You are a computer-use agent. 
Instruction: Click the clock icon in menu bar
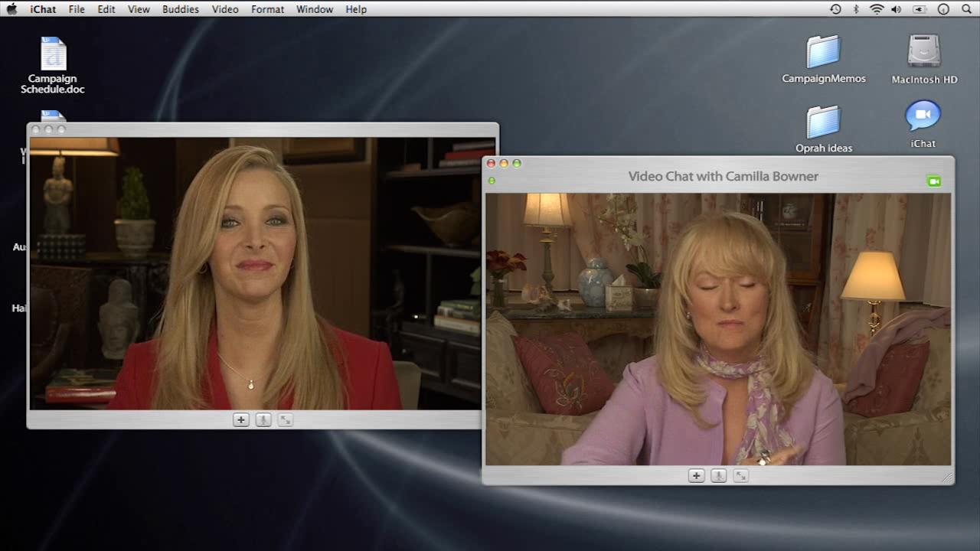coord(943,9)
